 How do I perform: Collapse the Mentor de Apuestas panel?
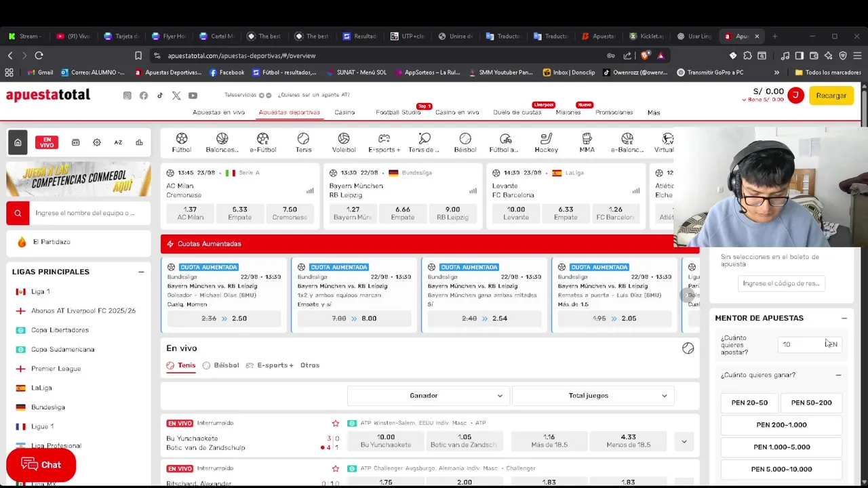coord(844,318)
